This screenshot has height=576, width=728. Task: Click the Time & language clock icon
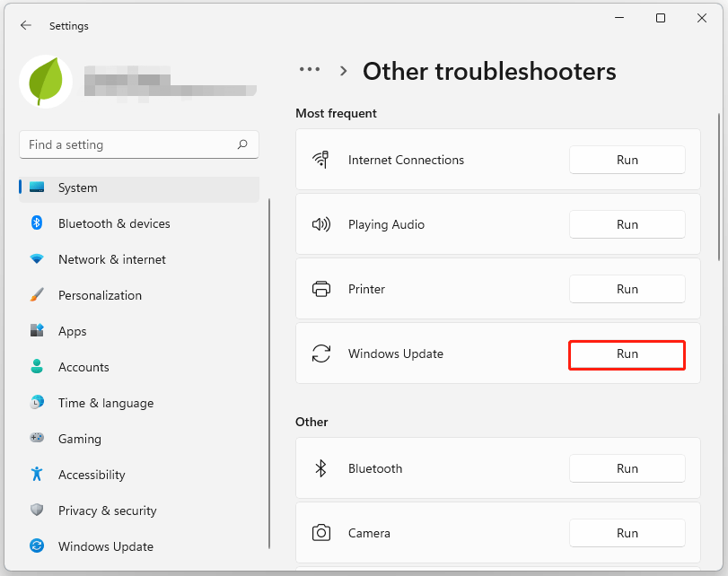click(x=36, y=403)
